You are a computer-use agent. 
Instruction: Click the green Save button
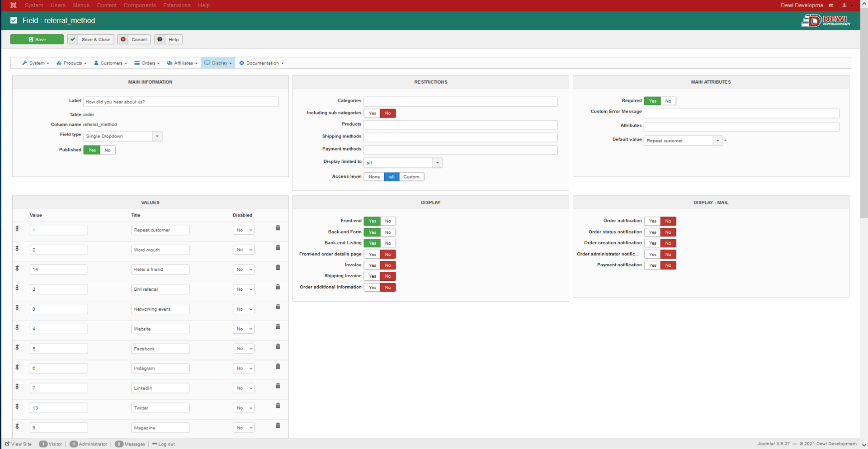pos(37,39)
